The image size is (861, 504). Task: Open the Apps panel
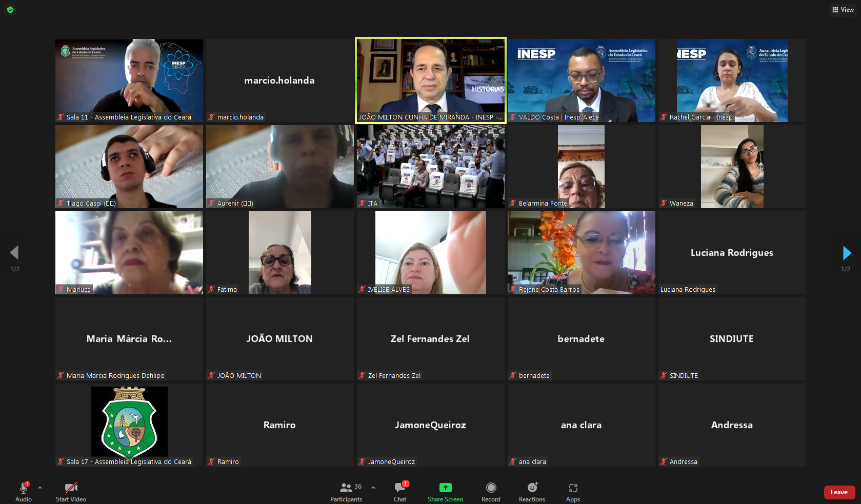[573, 491]
